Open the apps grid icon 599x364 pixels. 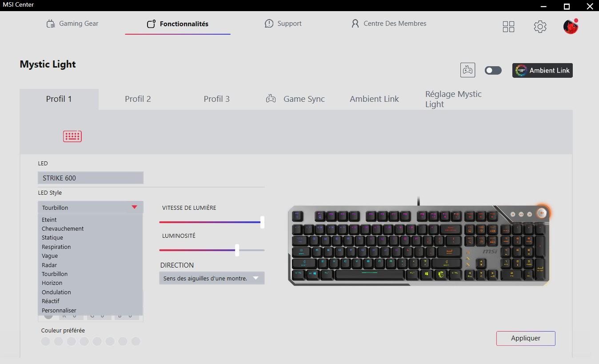508,27
